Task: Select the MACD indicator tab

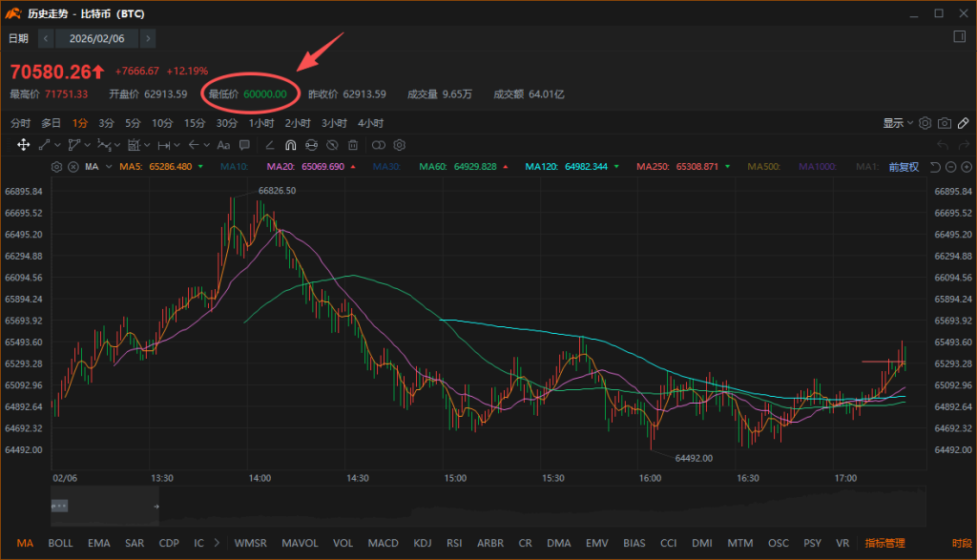Action: 383,543
